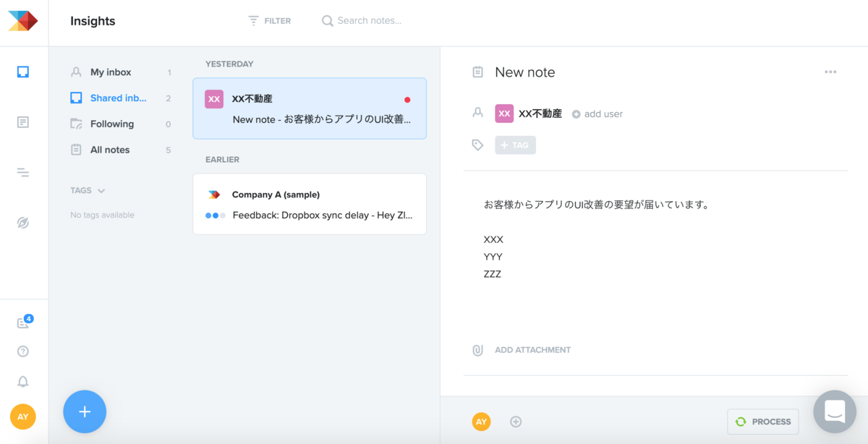Open the Features board sidebar icon

point(23,122)
